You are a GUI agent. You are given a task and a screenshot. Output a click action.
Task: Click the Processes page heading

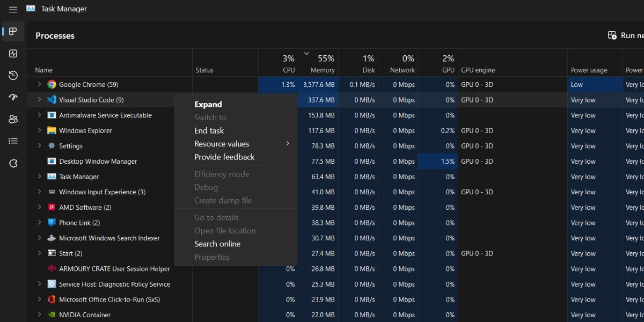tap(55, 36)
